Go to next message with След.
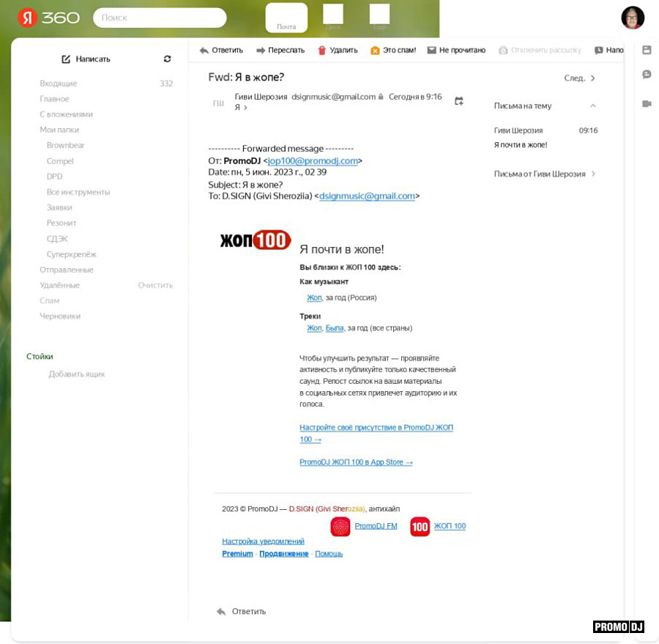Viewport: 659px width, 644px height. (579, 78)
